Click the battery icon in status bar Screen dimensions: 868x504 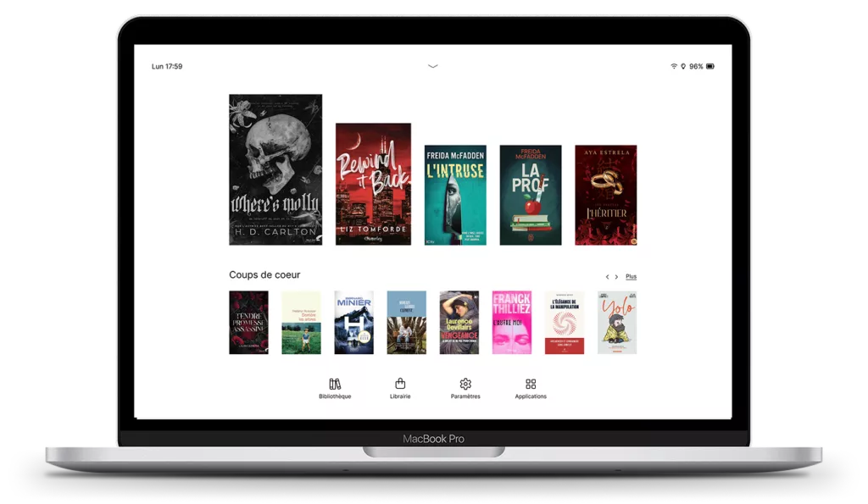[x=710, y=66]
